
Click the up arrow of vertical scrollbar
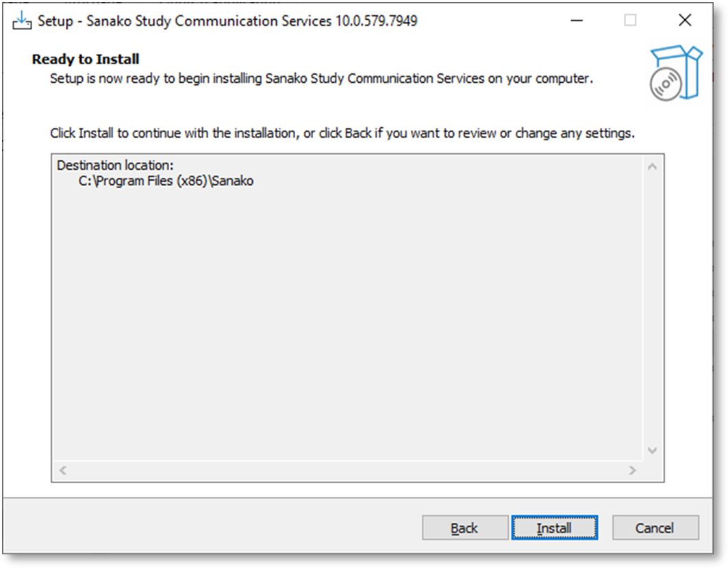[652, 166]
